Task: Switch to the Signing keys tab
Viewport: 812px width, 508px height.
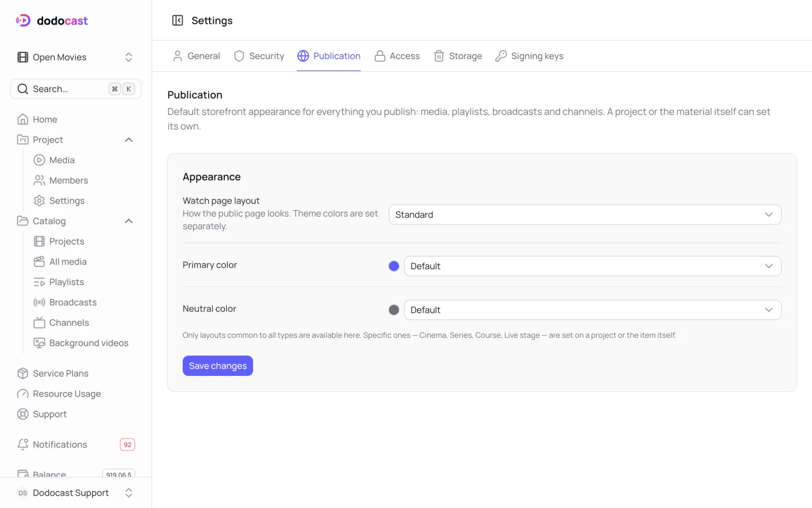Action: [529, 56]
